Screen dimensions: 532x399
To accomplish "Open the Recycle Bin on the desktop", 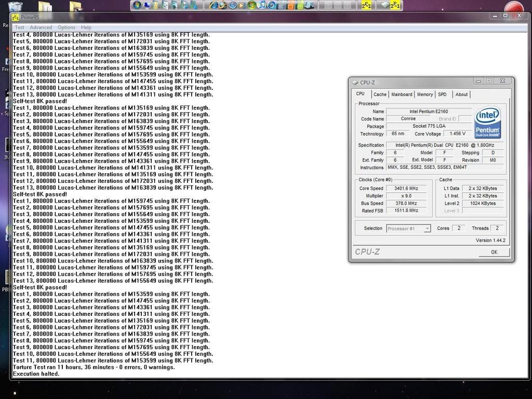I will click(15, 6).
